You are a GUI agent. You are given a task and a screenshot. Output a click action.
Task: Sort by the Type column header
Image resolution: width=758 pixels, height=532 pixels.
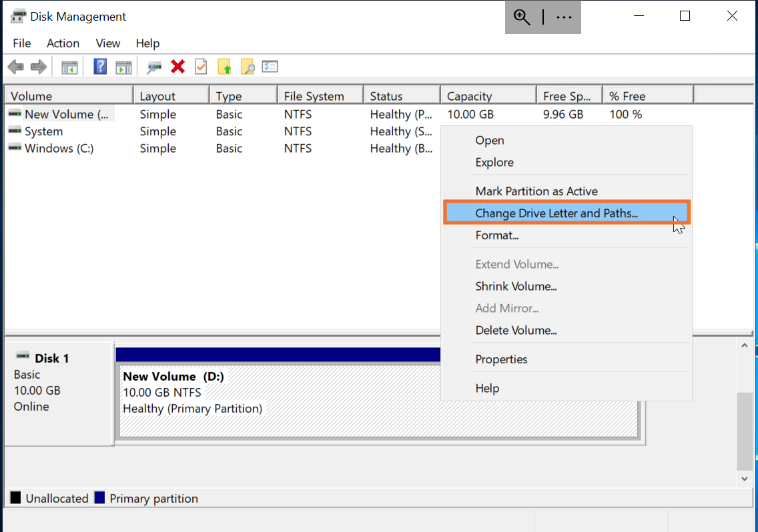pos(244,96)
